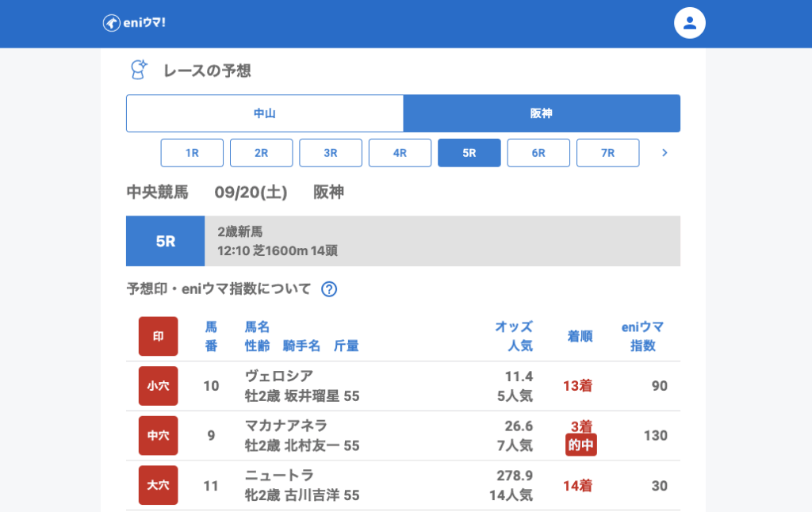The image size is (812, 512).
Task: Open the question mark help icon
Action: (x=329, y=289)
